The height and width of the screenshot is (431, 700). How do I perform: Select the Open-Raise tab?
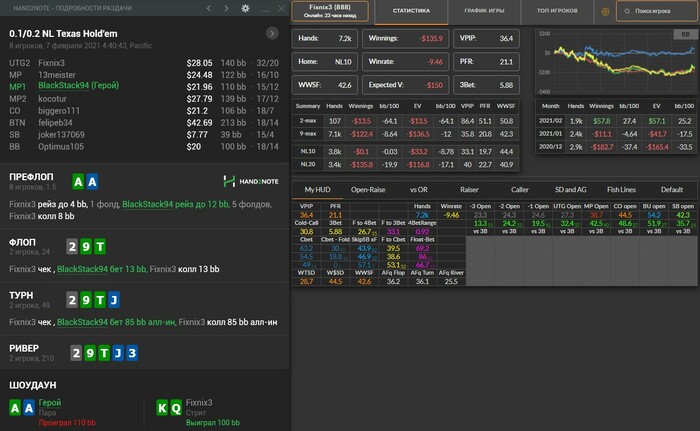pos(368,190)
